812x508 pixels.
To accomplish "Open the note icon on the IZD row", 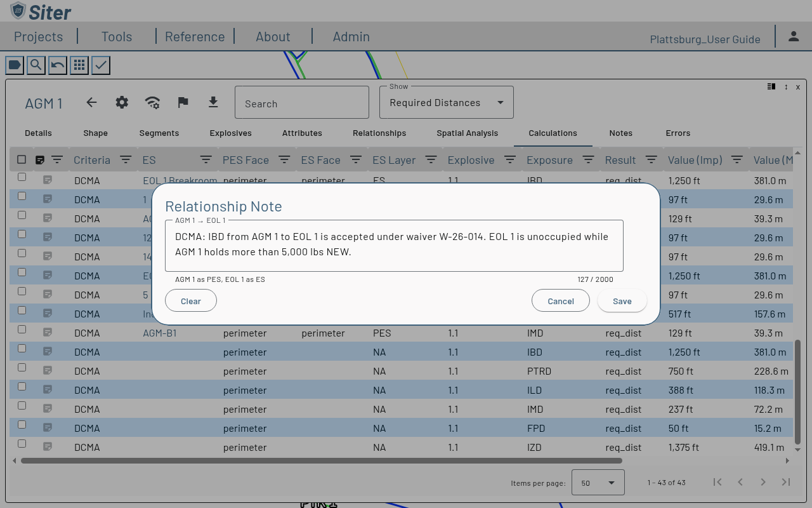I will click(x=47, y=447).
